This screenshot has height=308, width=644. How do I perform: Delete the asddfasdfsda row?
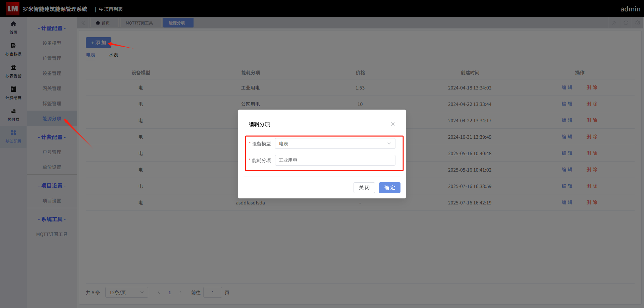tap(592, 202)
